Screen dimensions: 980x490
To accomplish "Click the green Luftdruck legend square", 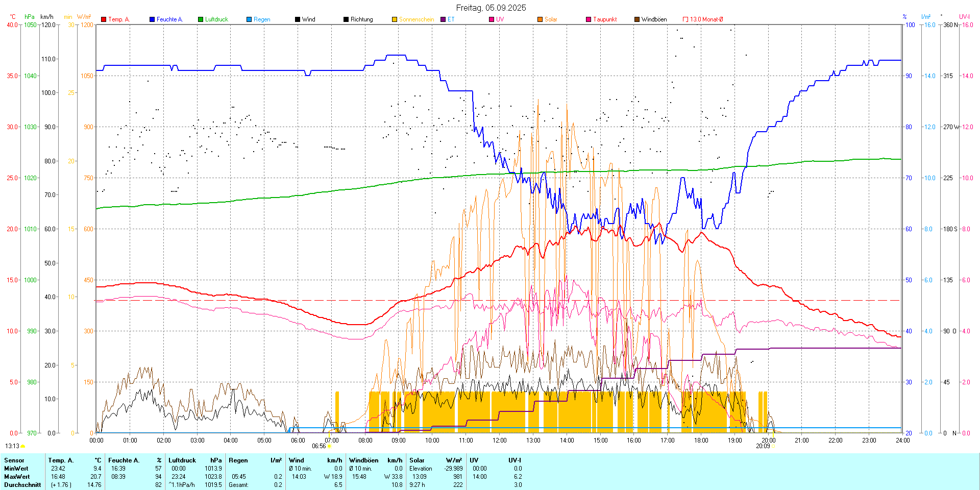I will point(201,19).
